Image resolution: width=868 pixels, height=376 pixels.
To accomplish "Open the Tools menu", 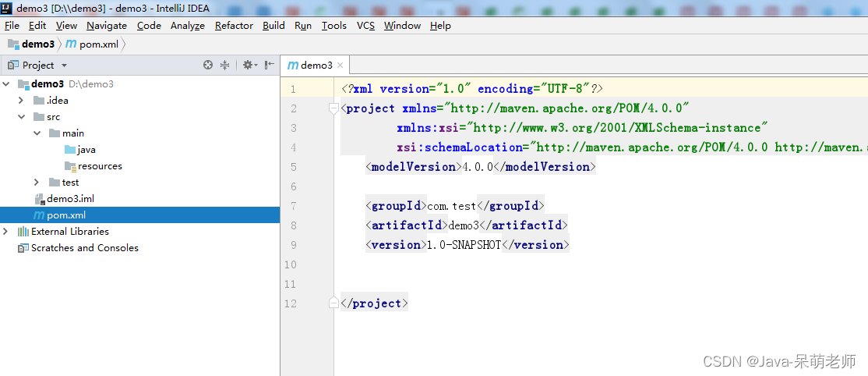I will (x=333, y=26).
